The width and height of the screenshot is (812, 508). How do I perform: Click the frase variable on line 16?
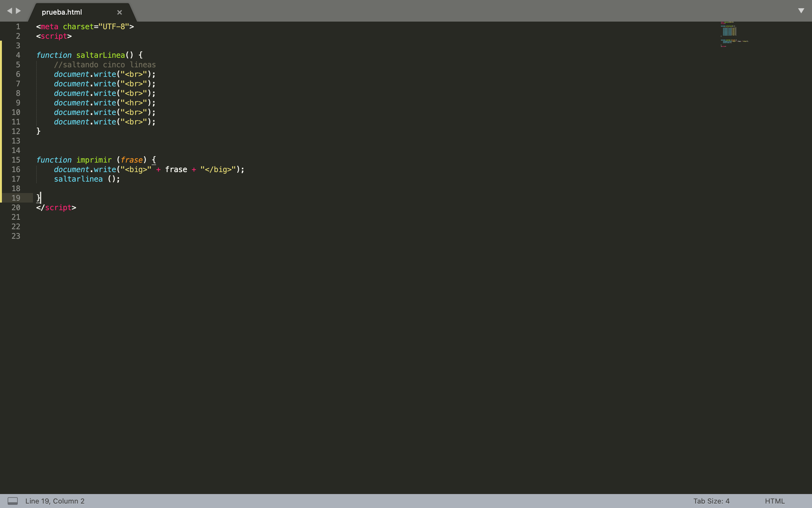coord(176,169)
